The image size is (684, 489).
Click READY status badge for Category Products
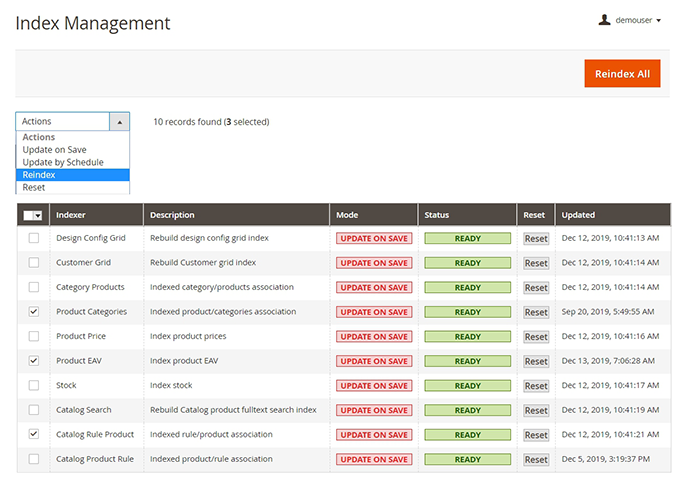point(467,288)
